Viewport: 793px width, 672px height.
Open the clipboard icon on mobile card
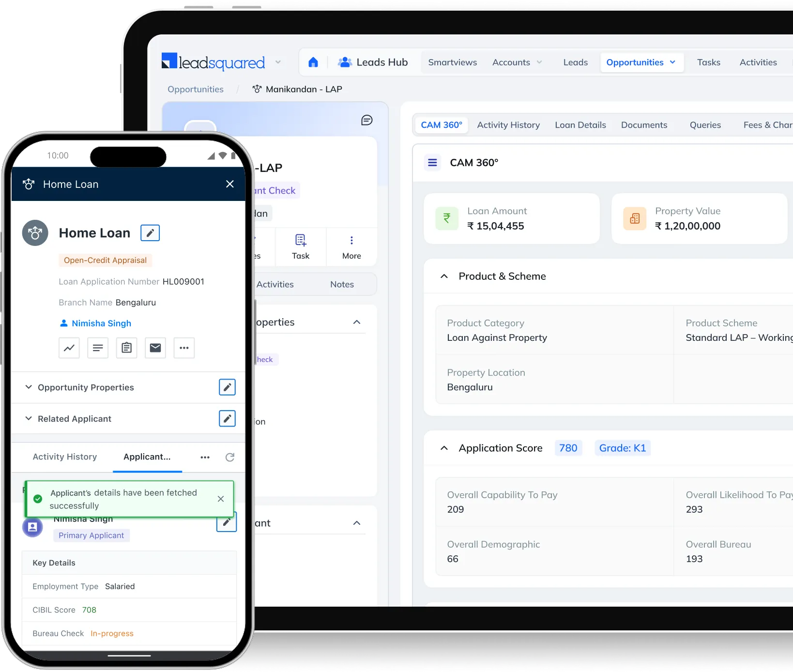tap(127, 348)
